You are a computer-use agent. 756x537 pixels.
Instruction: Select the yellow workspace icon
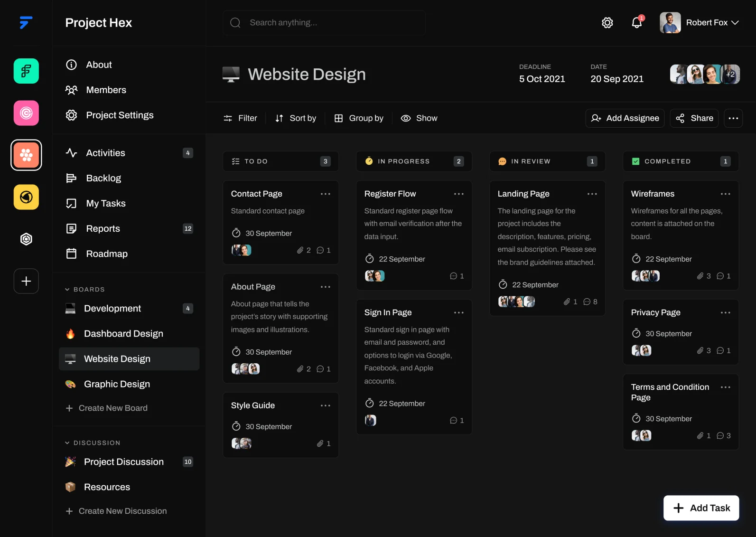[26, 197]
